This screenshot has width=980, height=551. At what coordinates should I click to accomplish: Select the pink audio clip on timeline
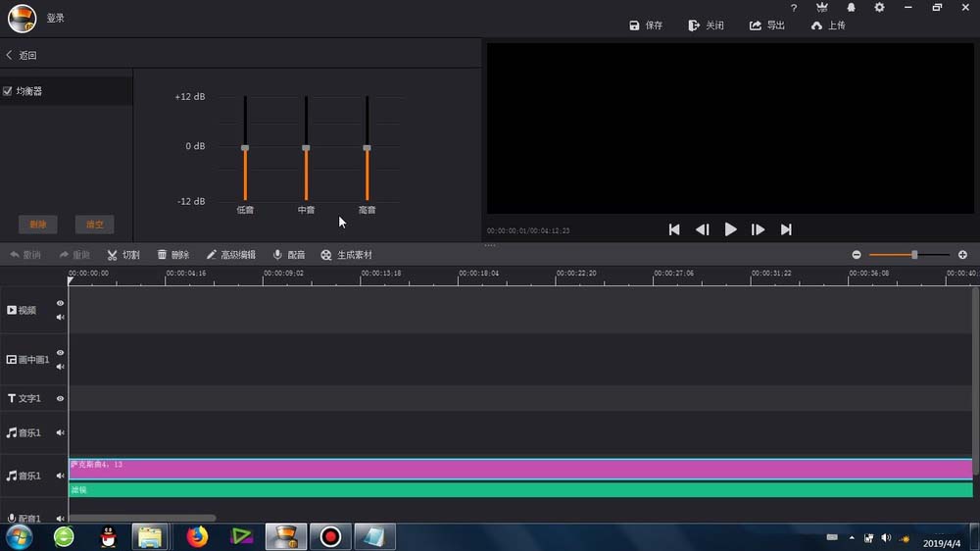click(520, 469)
